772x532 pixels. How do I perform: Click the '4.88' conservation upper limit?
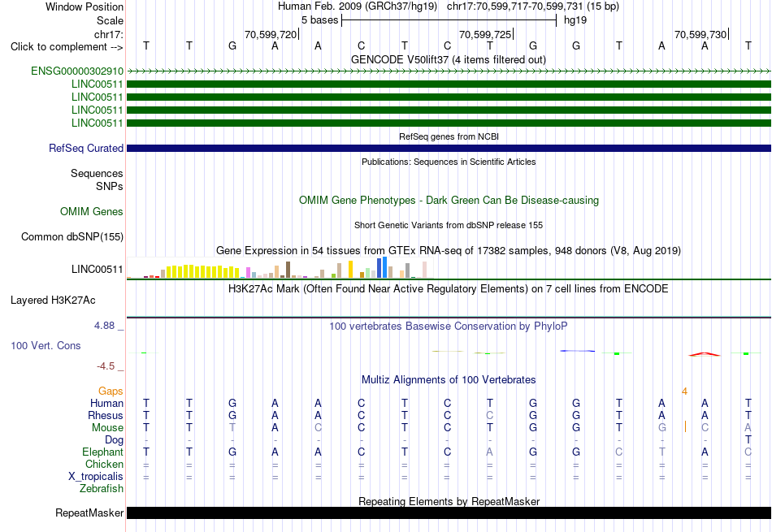tap(104, 326)
